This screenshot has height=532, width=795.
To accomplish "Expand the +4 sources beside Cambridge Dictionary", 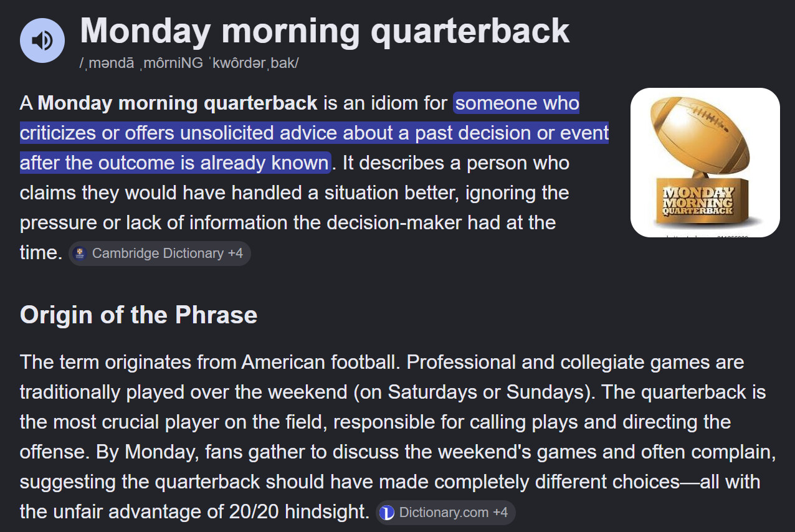I will coord(236,254).
